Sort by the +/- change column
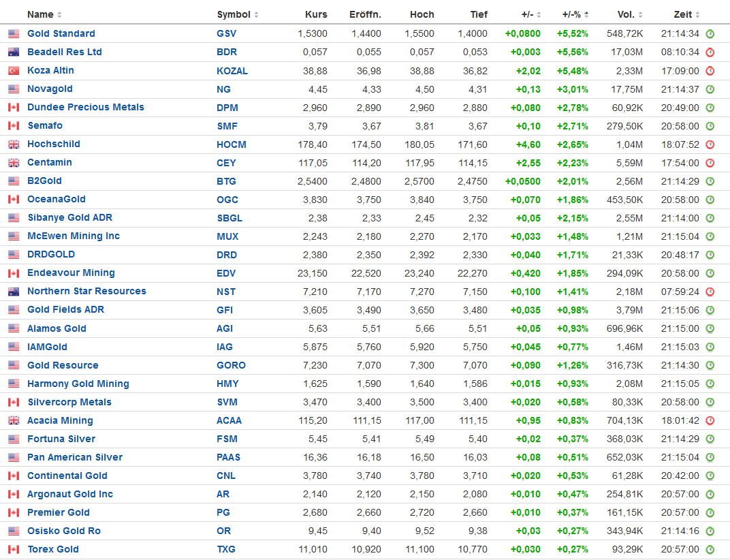This screenshot has height=560, width=730. [x=530, y=14]
